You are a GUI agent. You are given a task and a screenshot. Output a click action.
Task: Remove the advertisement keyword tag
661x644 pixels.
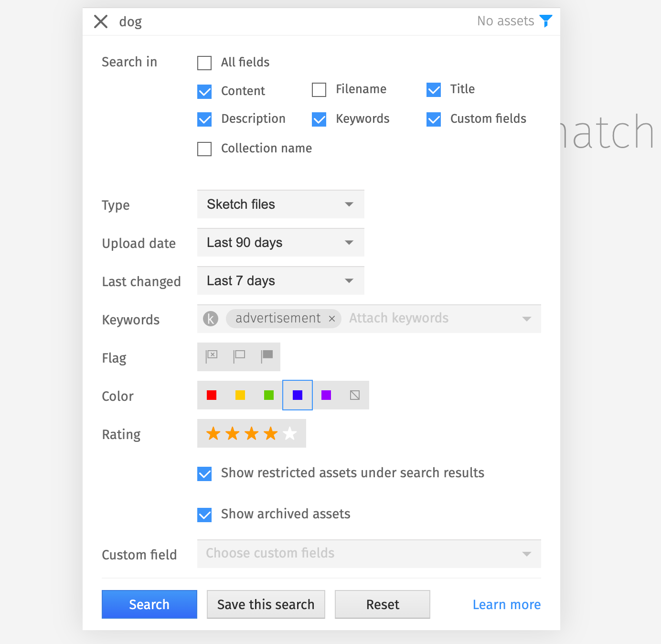(332, 319)
